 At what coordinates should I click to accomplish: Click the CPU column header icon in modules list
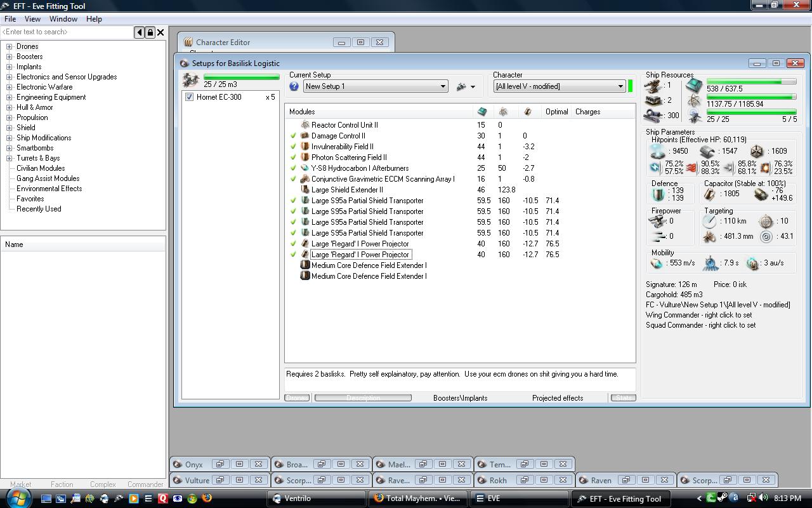(x=482, y=112)
